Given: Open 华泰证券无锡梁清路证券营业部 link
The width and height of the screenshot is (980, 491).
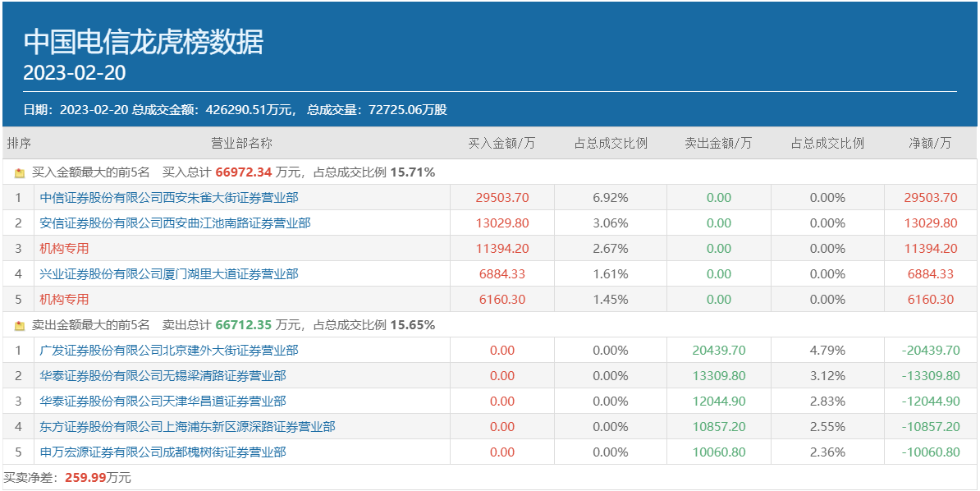Looking at the screenshot, I should [163, 376].
